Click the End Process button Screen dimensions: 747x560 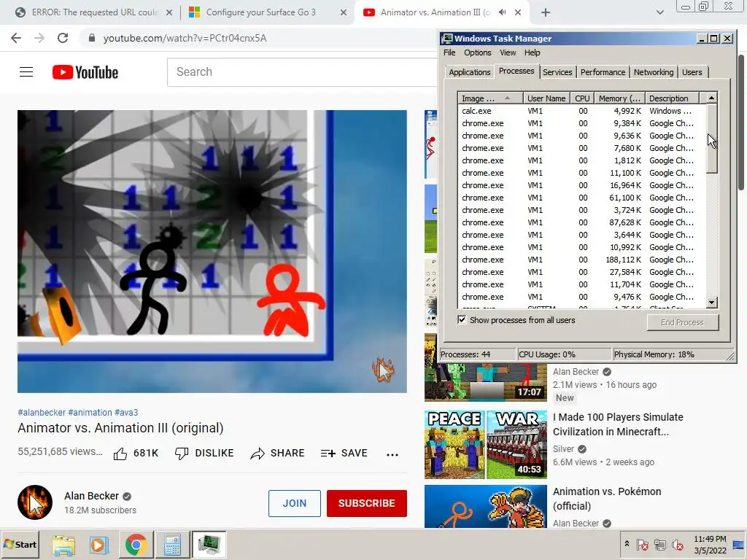pos(682,322)
